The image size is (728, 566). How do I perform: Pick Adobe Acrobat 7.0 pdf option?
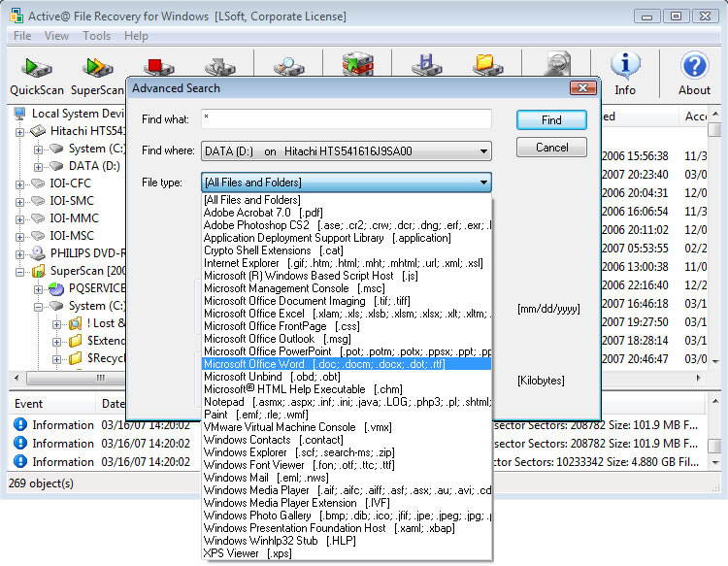262,213
